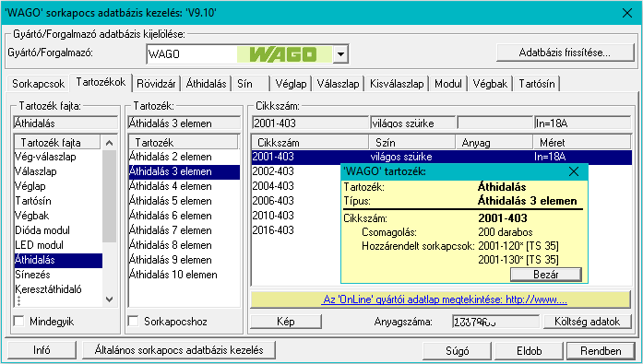Select Áthidalás 8 elemen
The width and height of the screenshot is (643, 364).
185,245
